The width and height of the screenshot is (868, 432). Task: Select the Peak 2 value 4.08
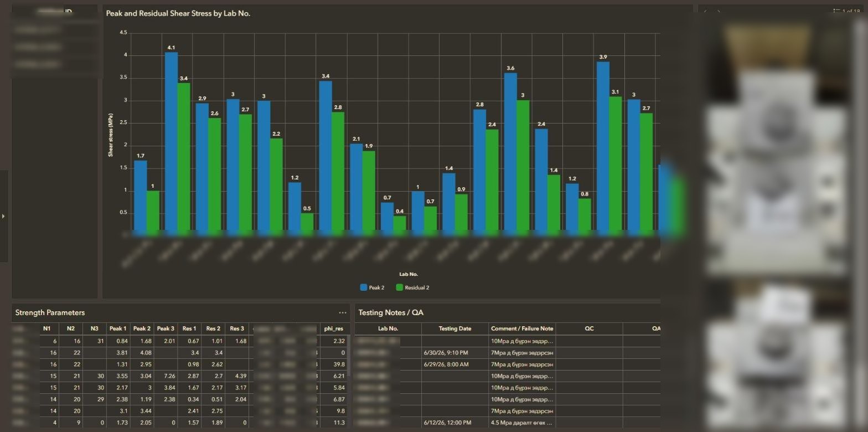(144, 353)
